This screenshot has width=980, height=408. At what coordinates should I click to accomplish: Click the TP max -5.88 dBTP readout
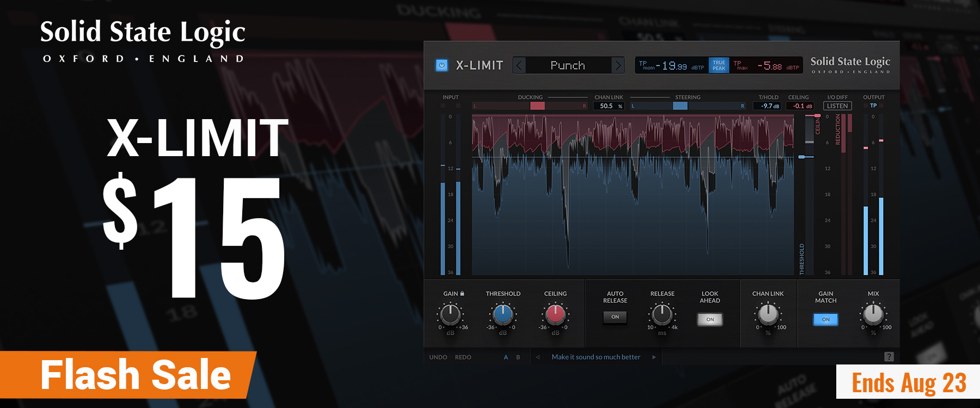[x=766, y=66]
